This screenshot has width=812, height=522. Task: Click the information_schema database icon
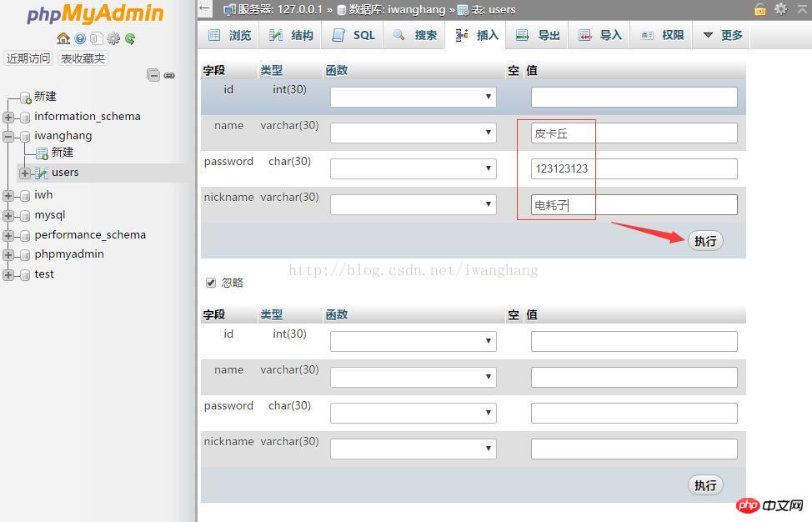[x=25, y=118]
